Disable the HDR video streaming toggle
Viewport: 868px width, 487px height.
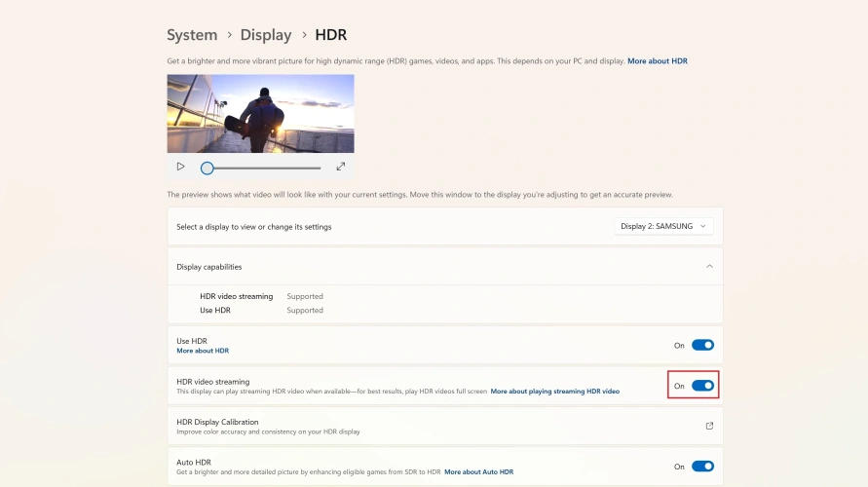pos(702,386)
